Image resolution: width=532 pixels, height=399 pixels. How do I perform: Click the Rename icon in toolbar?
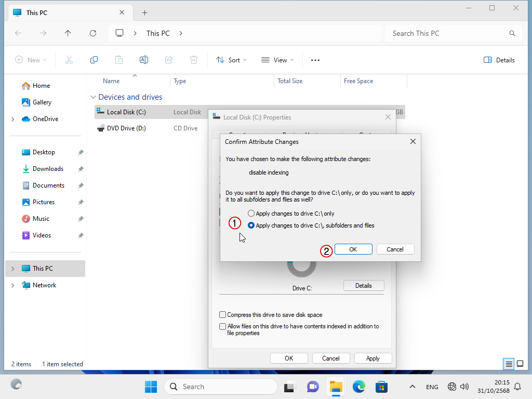[x=144, y=60]
